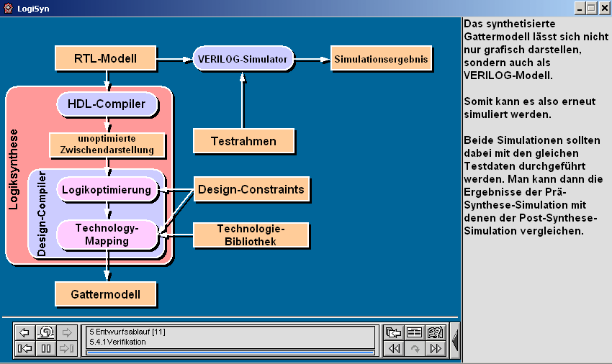Click the Technology-Mapping block
The image size is (612, 364).
(107, 235)
